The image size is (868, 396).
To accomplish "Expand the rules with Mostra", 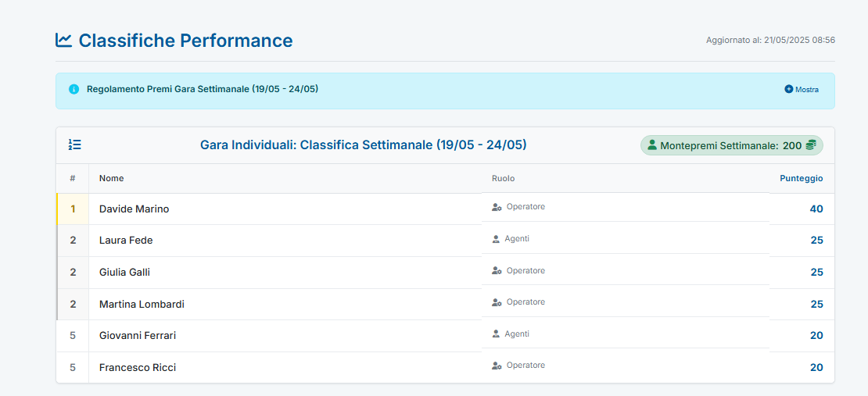I will (802, 90).
